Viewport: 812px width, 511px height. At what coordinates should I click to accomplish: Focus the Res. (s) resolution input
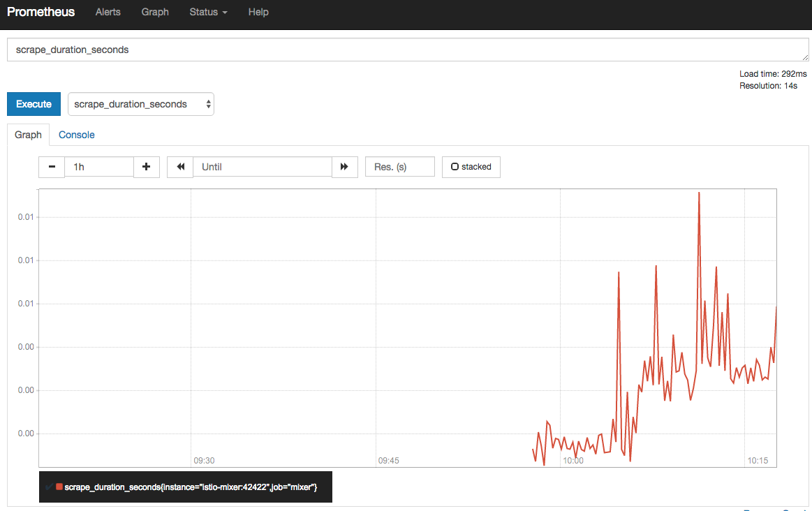399,167
